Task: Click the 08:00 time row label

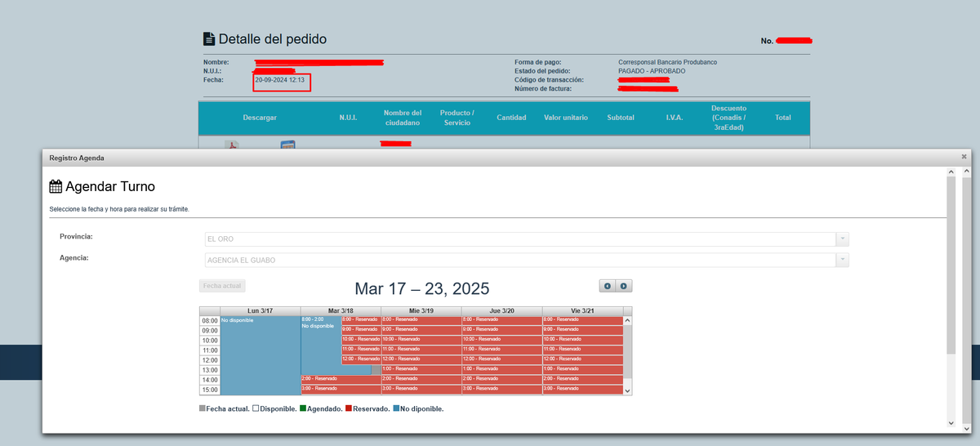Action: pos(210,321)
